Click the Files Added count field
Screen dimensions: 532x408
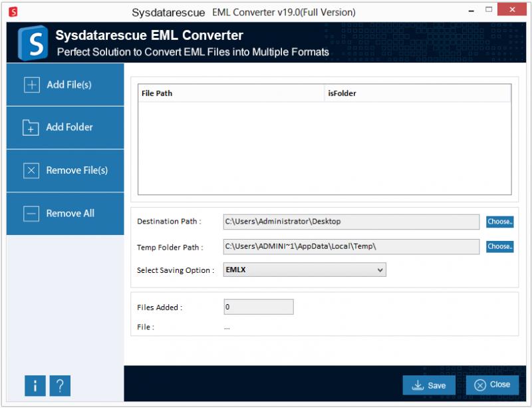[259, 307]
